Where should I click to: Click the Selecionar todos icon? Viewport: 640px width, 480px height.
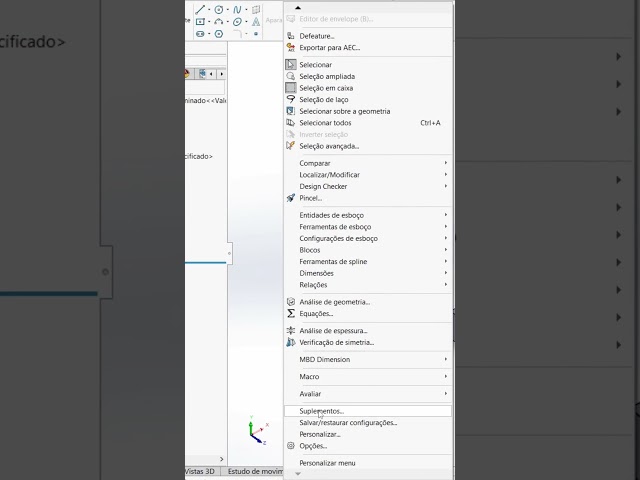tap(291, 123)
